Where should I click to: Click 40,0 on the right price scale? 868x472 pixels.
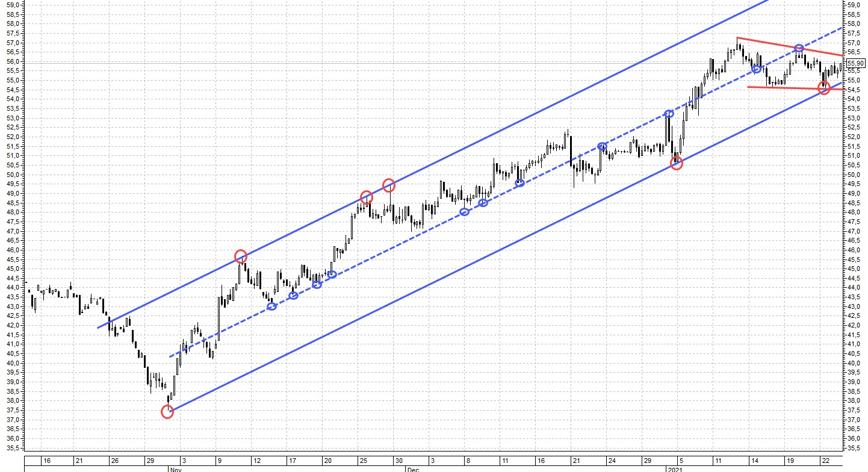855,363
